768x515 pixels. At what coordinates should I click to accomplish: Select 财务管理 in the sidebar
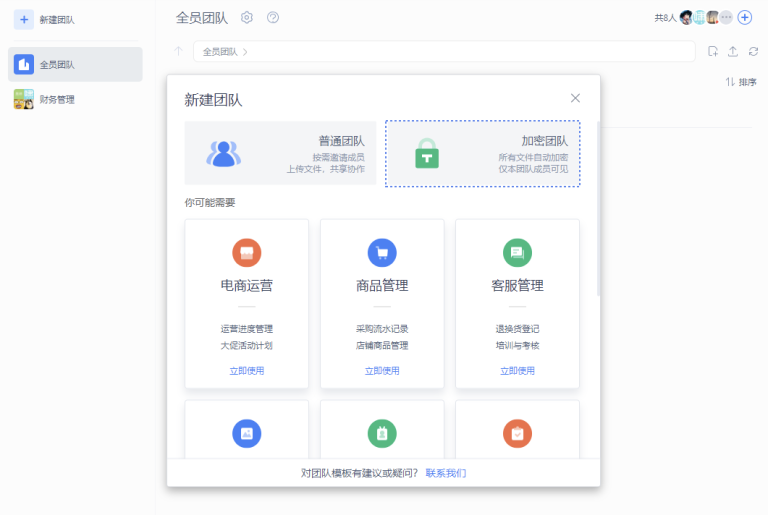click(75, 99)
